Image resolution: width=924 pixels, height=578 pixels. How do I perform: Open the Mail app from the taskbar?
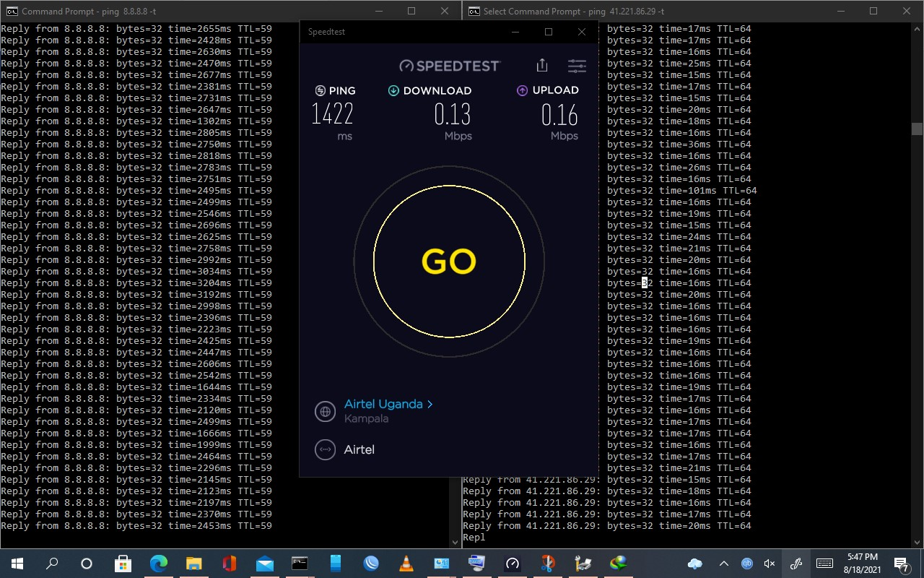pyautogui.click(x=264, y=564)
